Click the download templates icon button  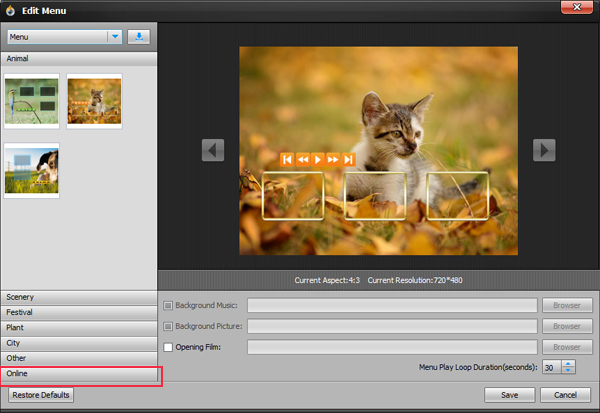click(139, 37)
